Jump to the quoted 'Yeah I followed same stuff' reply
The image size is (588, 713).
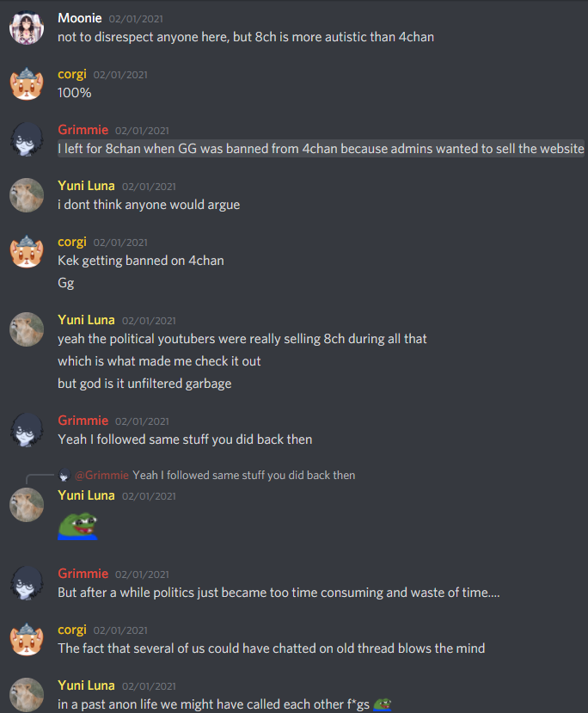(244, 475)
